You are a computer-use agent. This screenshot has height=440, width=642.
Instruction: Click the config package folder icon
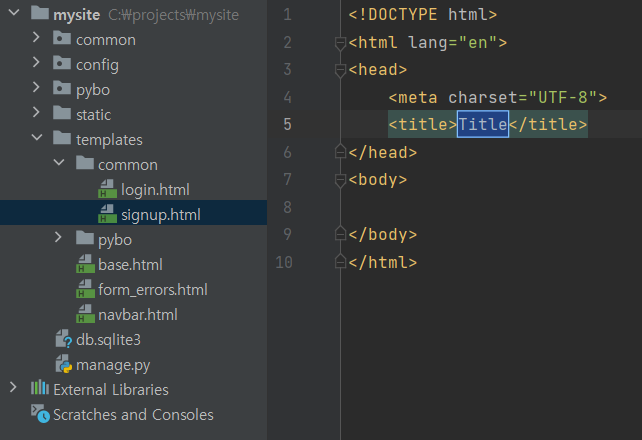(62, 63)
